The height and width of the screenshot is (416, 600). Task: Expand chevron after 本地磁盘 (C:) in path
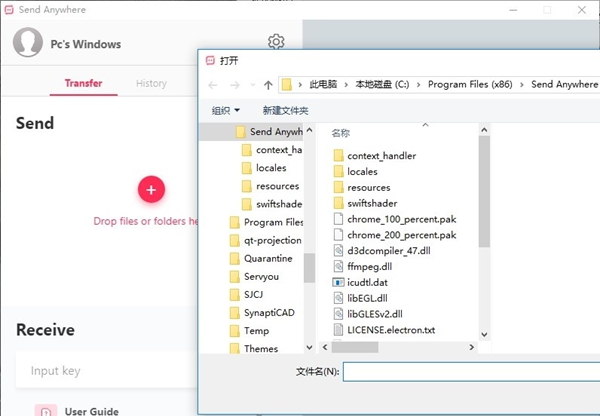click(x=418, y=85)
